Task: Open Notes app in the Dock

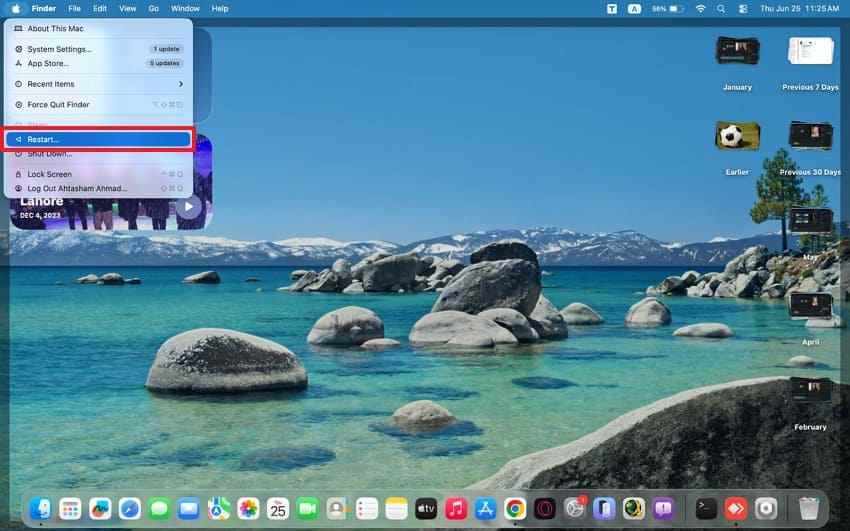Action: pos(396,509)
